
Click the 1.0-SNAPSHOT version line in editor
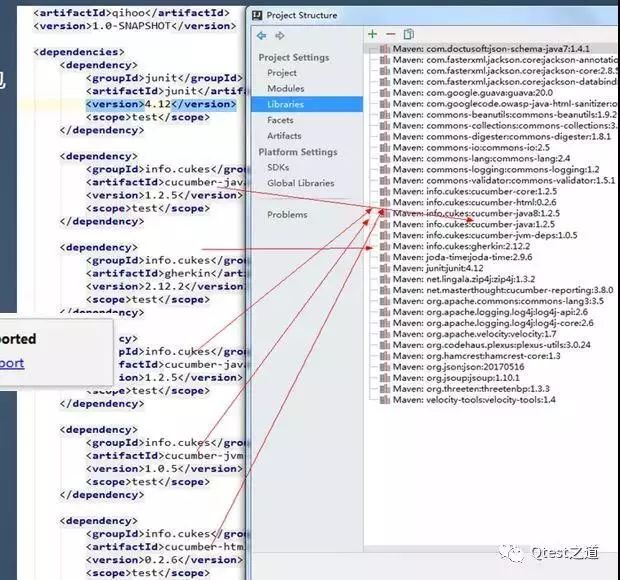coord(135,26)
